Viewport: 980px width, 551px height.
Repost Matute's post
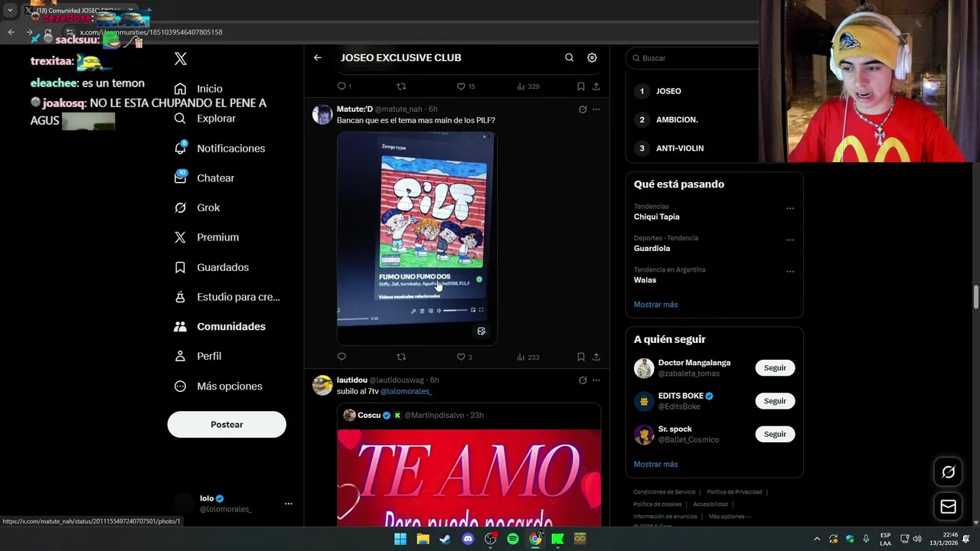pos(401,357)
